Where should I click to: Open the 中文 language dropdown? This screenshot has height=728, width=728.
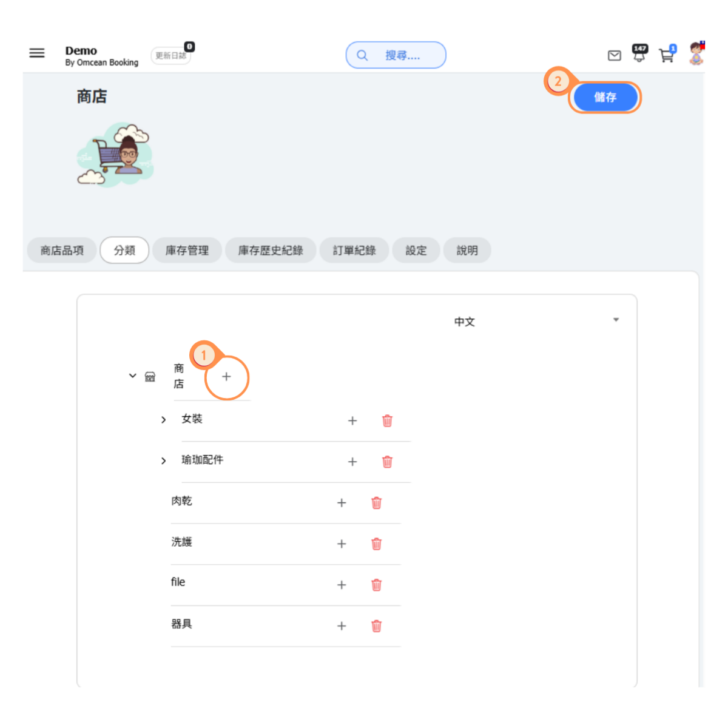pos(537,322)
